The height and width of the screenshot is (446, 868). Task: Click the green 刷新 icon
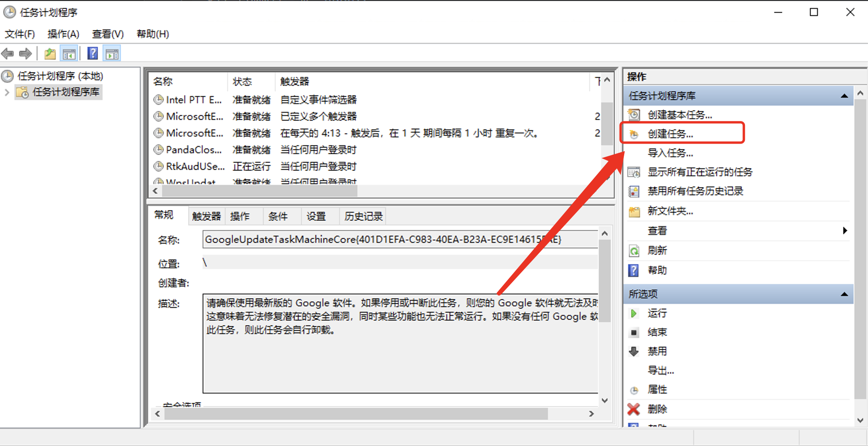coord(634,251)
